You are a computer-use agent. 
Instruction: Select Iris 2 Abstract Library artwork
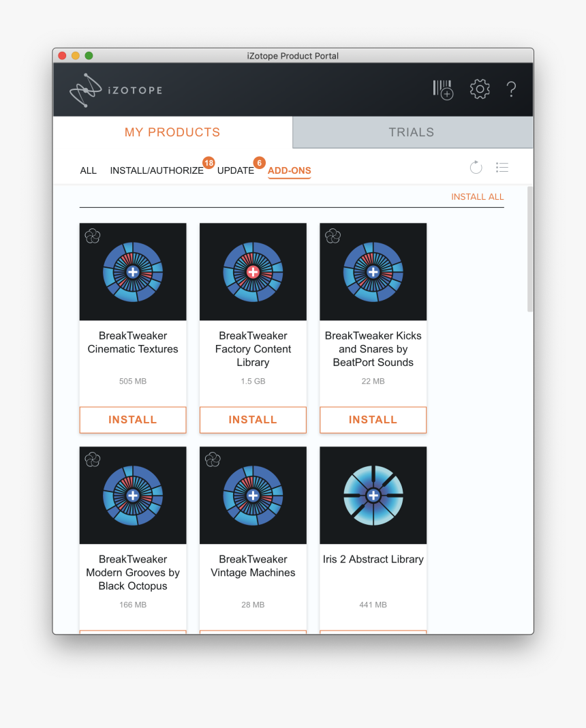373,496
